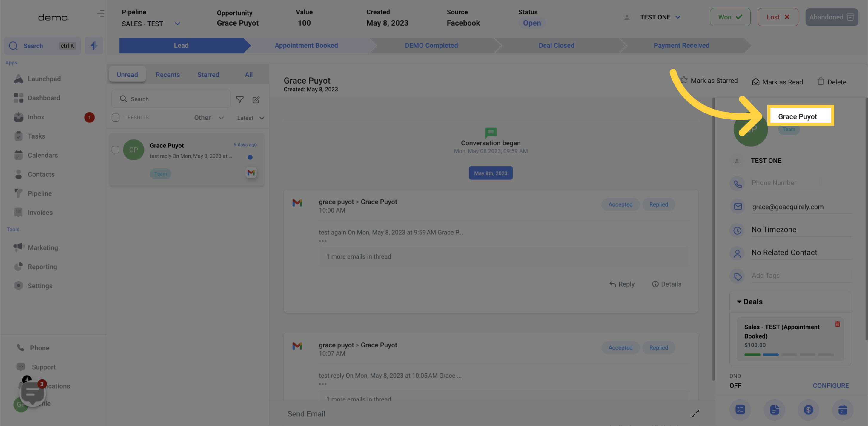The width and height of the screenshot is (868, 426).
Task: Switch to the Recents tab
Action: pyautogui.click(x=168, y=75)
